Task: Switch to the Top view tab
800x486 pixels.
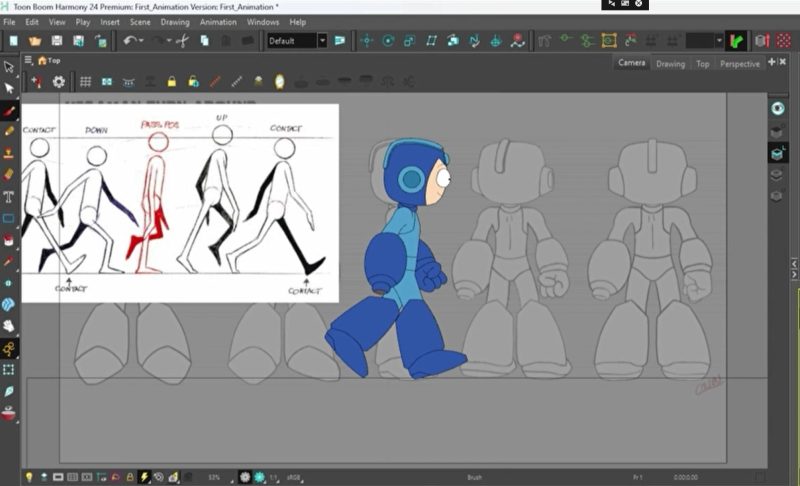Action: tap(703, 64)
